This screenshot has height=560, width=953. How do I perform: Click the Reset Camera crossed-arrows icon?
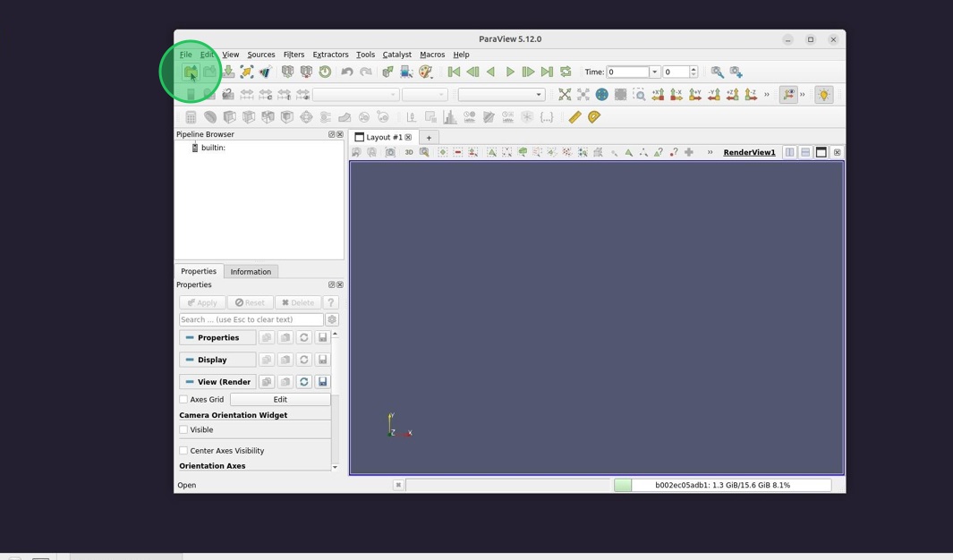pyautogui.click(x=565, y=94)
